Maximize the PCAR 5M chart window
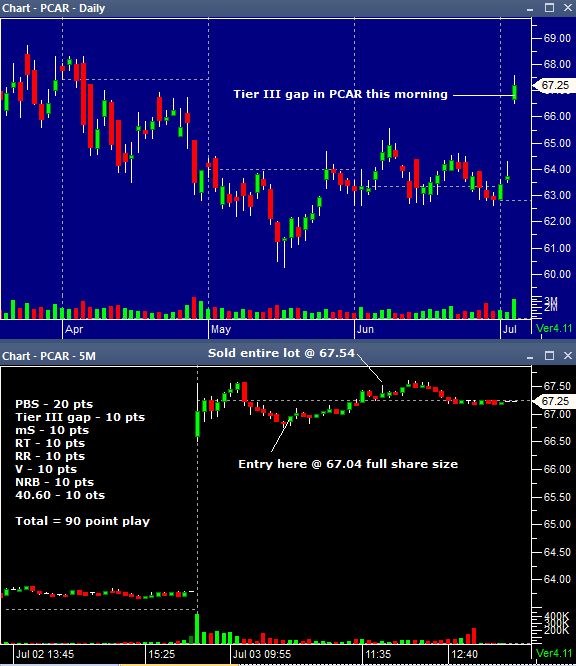Image resolution: width=576 pixels, height=666 pixels. pos(549,356)
